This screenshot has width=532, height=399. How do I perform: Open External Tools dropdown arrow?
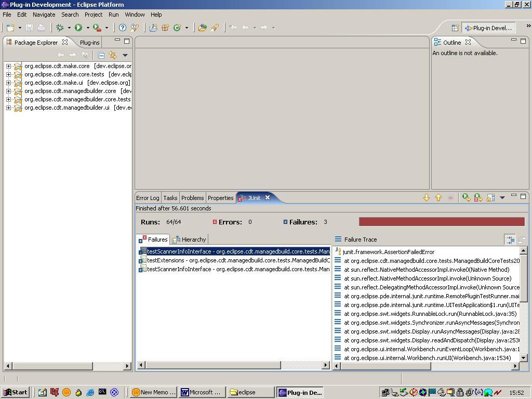point(106,28)
